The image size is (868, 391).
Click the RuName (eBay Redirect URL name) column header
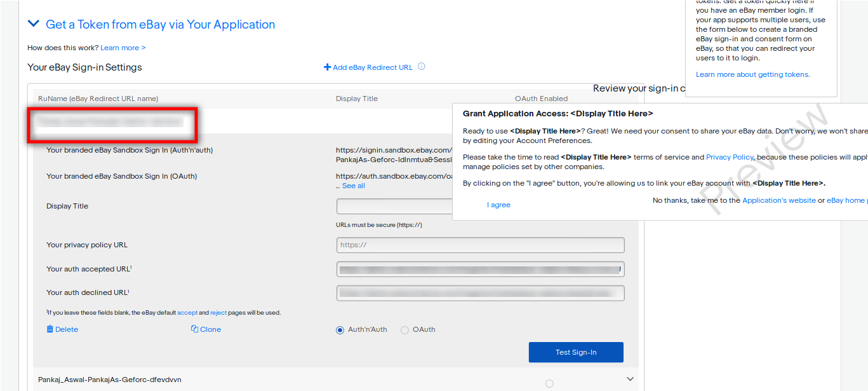[98, 99]
